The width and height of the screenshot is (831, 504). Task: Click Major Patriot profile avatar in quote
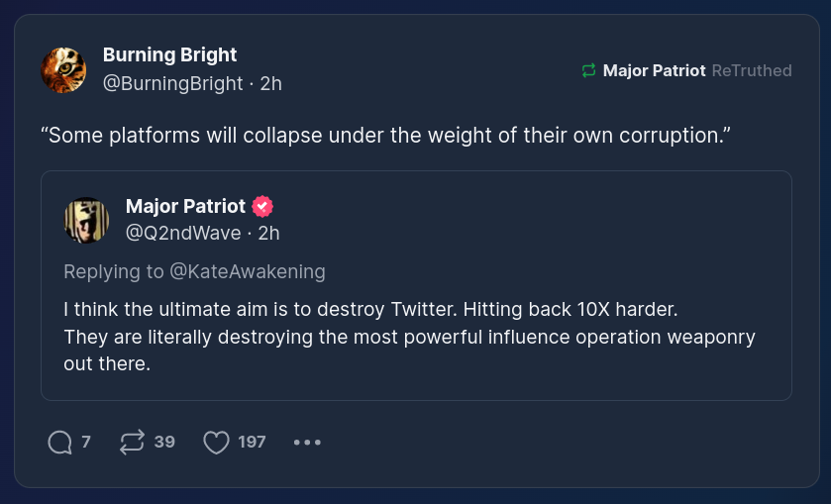tap(86, 220)
